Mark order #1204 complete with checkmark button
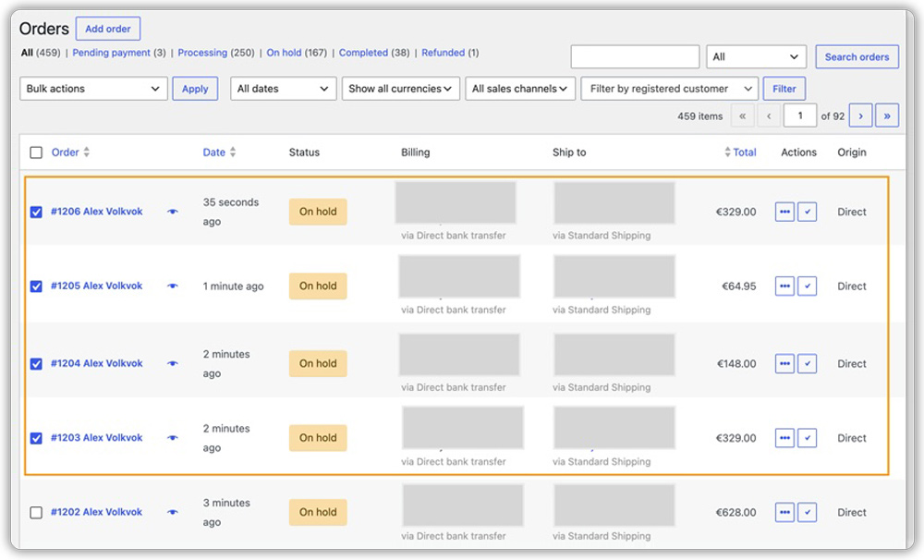Image resolution: width=924 pixels, height=560 pixels. coord(808,364)
